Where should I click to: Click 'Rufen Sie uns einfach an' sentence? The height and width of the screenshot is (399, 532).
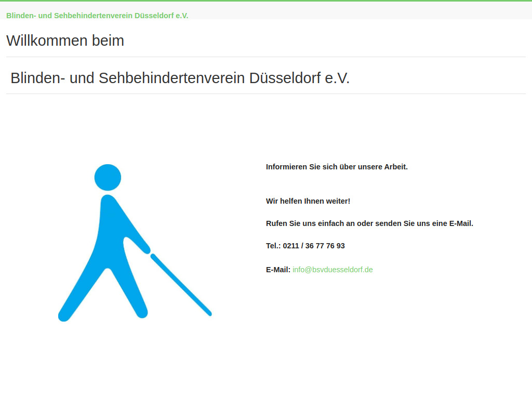pyautogui.click(x=369, y=223)
